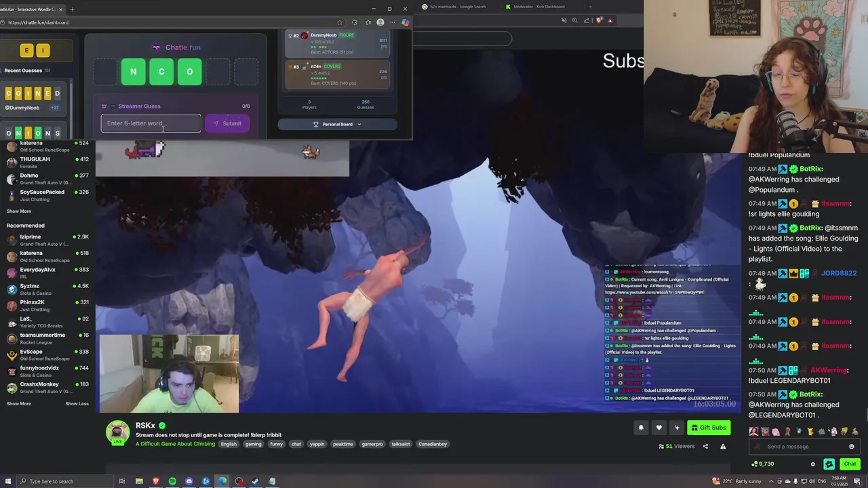Screen dimensions: 868x488
Task: Open EvScape Old School RuneScape channel
Action: point(47,354)
